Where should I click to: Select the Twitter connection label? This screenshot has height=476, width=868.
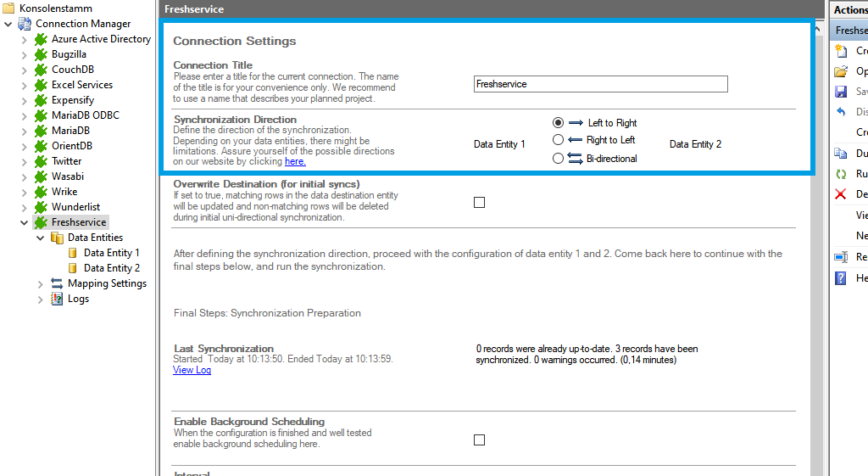(66, 161)
